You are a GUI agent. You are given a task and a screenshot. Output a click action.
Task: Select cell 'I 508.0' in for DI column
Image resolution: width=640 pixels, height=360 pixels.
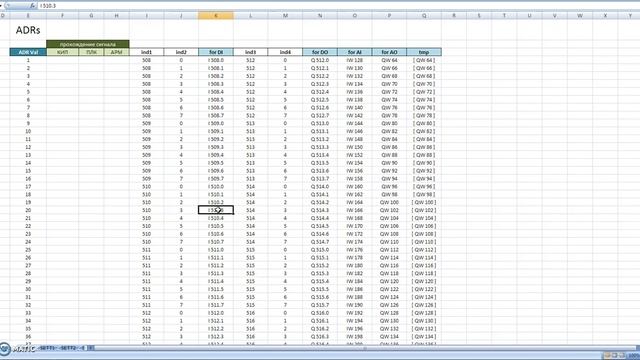[216, 60]
